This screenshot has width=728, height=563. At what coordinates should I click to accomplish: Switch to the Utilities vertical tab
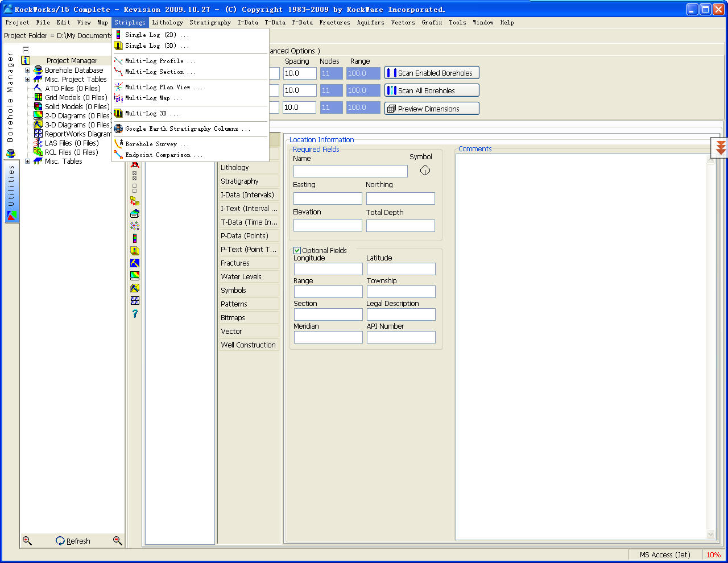11,192
